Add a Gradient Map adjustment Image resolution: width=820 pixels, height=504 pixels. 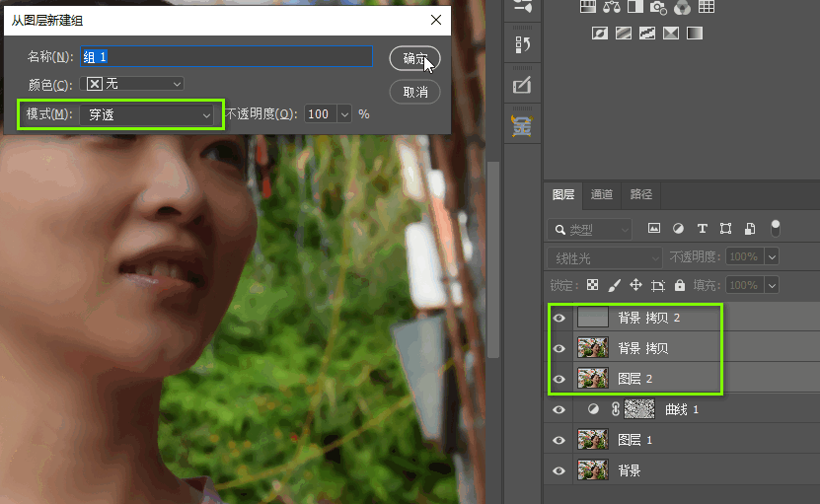[x=695, y=34]
